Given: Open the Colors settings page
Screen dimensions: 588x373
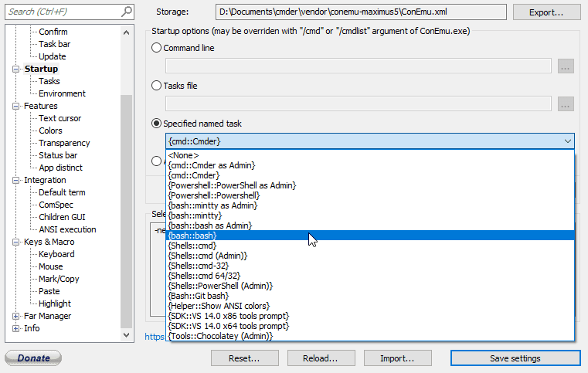Looking at the screenshot, I should (x=50, y=131).
